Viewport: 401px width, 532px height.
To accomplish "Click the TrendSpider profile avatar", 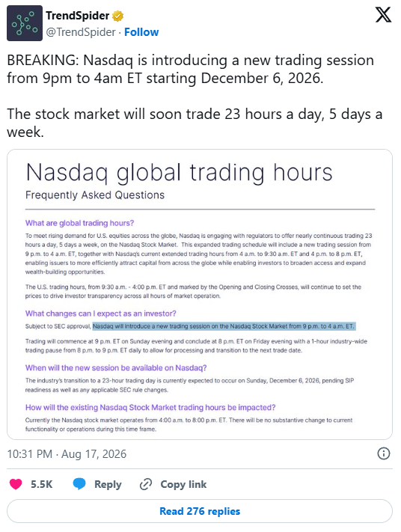I will (x=25, y=23).
